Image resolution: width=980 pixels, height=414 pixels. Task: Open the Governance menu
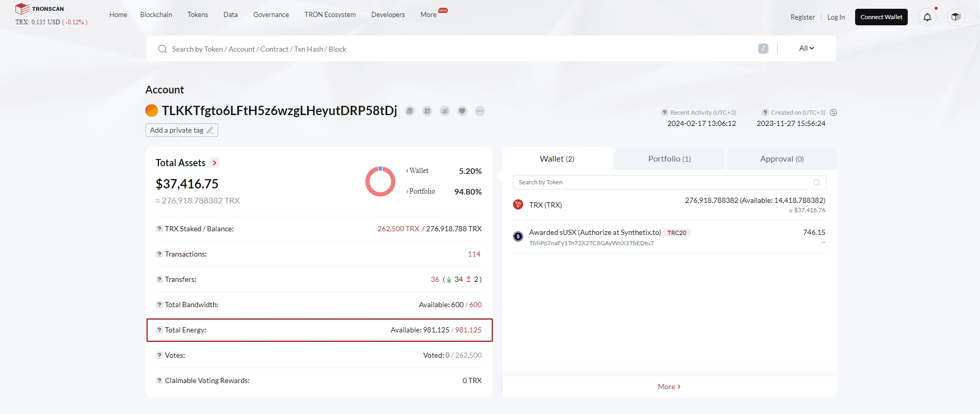click(271, 14)
